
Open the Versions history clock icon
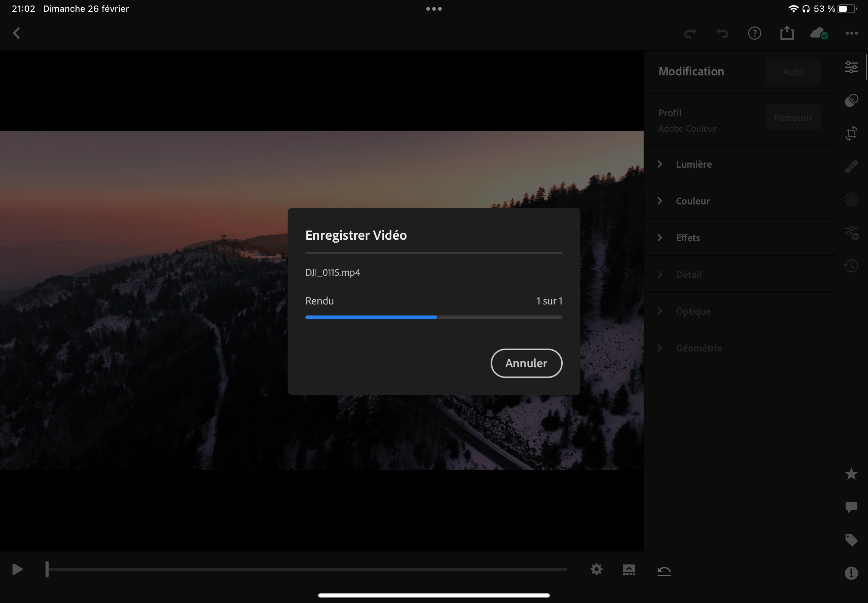[x=851, y=265]
